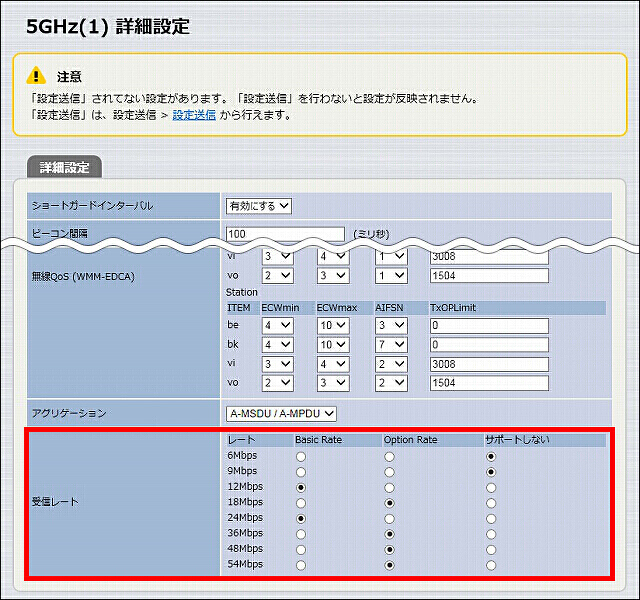Open the アグリゲーション A-MSDU / A-MPDU dropdown

pos(281,414)
